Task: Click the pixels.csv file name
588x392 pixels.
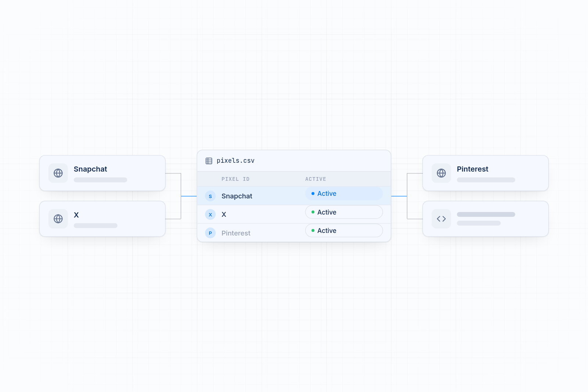Action: [x=236, y=161]
